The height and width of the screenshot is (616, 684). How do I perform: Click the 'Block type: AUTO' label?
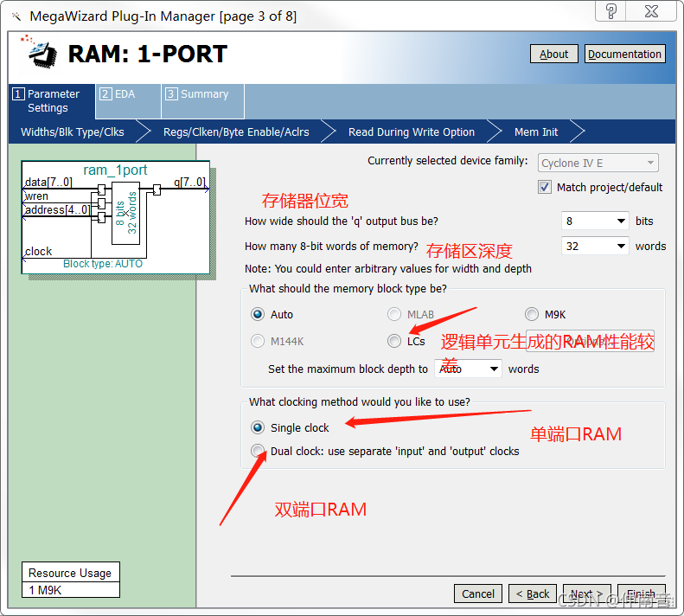[x=103, y=264]
